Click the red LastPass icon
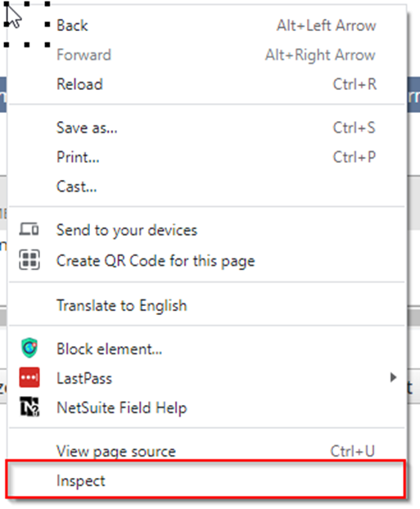 point(29,377)
